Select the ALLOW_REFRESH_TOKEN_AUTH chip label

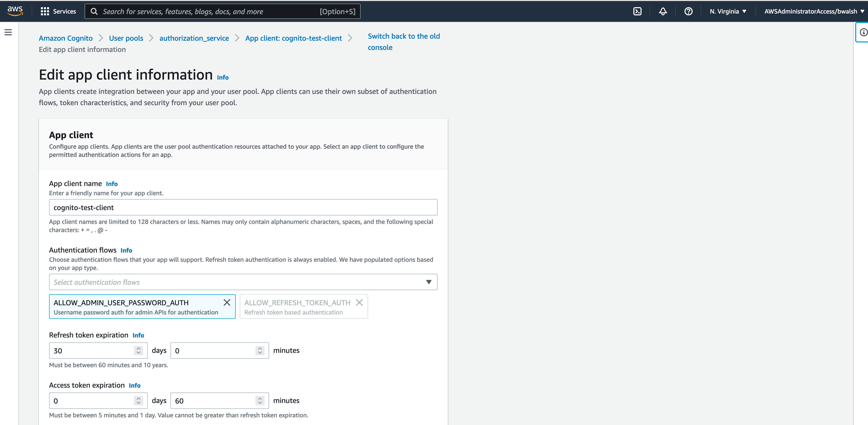297,302
